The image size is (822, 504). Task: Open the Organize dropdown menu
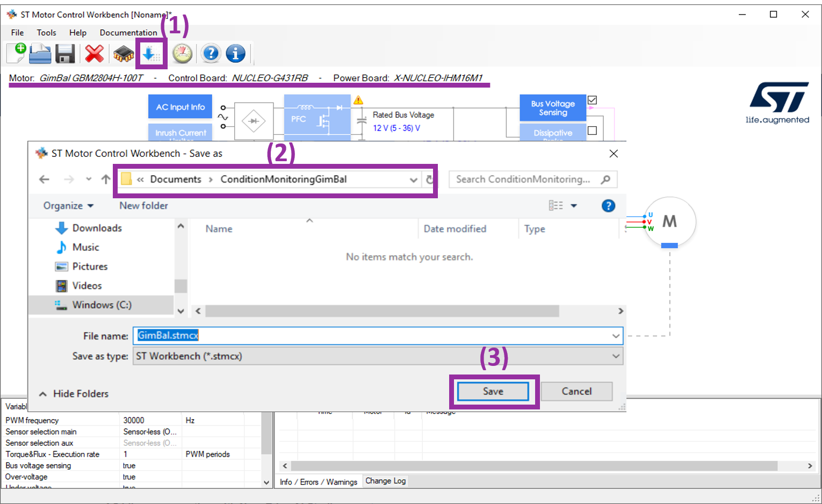pos(68,206)
